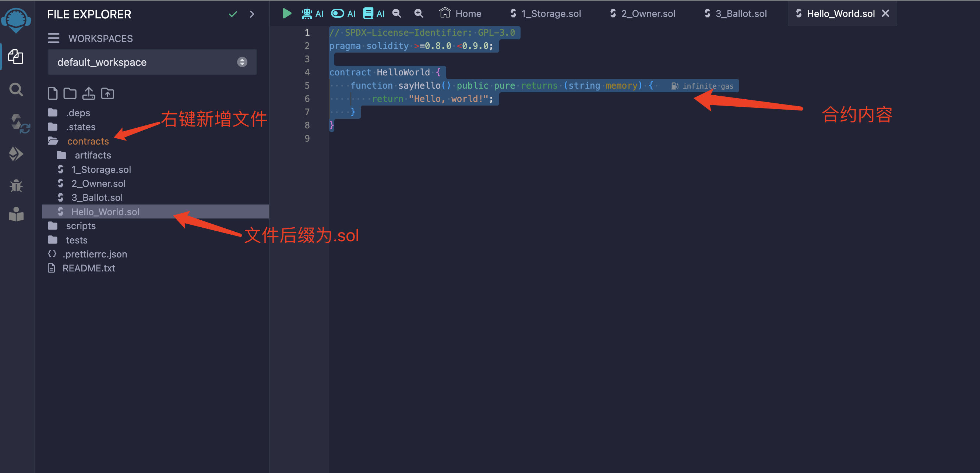Click the 'contract HelloWorld' code line
The width and height of the screenshot is (980, 473).
tap(385, 72)
